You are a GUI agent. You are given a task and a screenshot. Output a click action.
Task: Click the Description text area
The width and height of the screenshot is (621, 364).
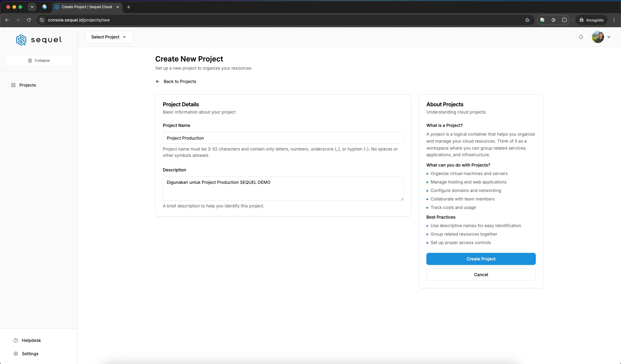click(x=283, y=189)
